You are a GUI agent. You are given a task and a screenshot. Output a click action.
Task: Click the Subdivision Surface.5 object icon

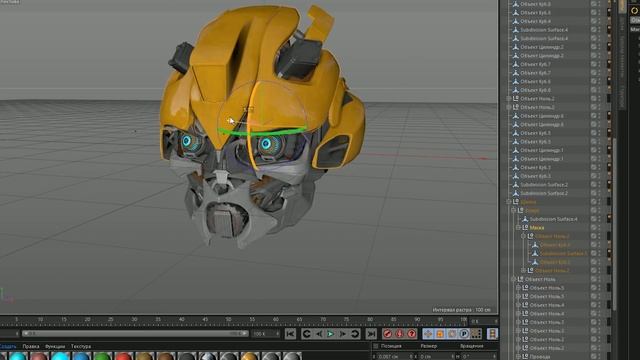pyautogui.click(x=535, y=253)
